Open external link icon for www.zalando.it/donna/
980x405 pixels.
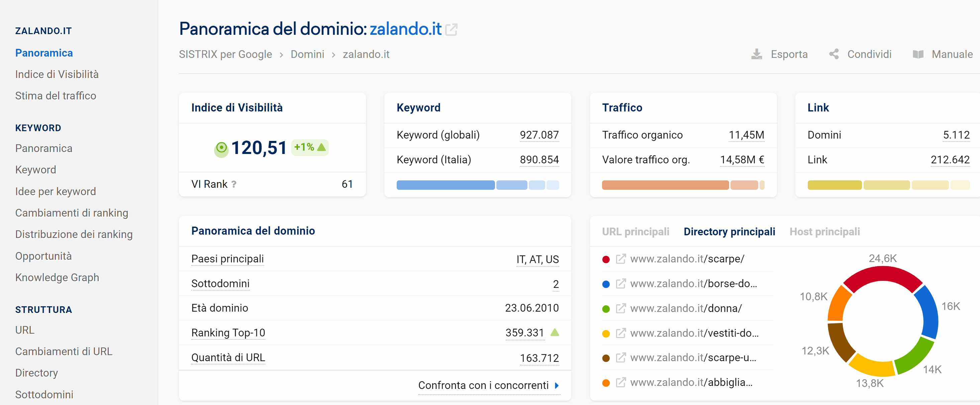(620, 308)
